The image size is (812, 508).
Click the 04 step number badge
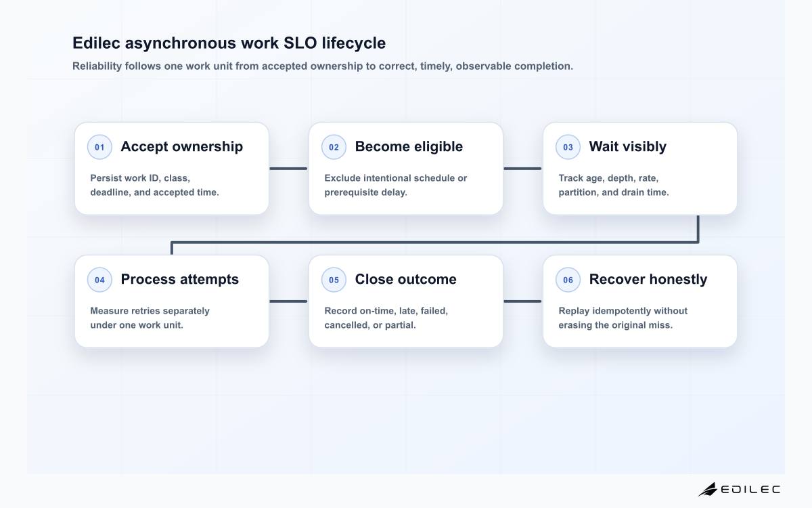point(99,280)
